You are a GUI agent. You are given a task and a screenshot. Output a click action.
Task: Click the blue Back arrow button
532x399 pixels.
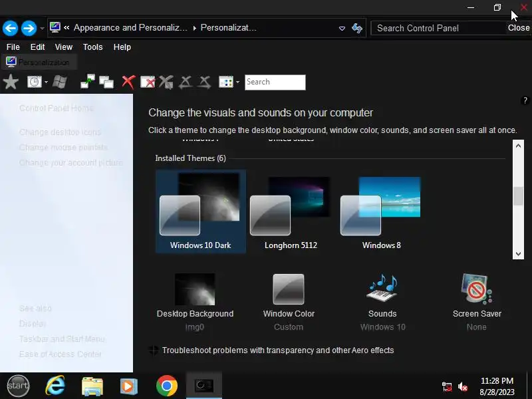(x=10, y=28)
